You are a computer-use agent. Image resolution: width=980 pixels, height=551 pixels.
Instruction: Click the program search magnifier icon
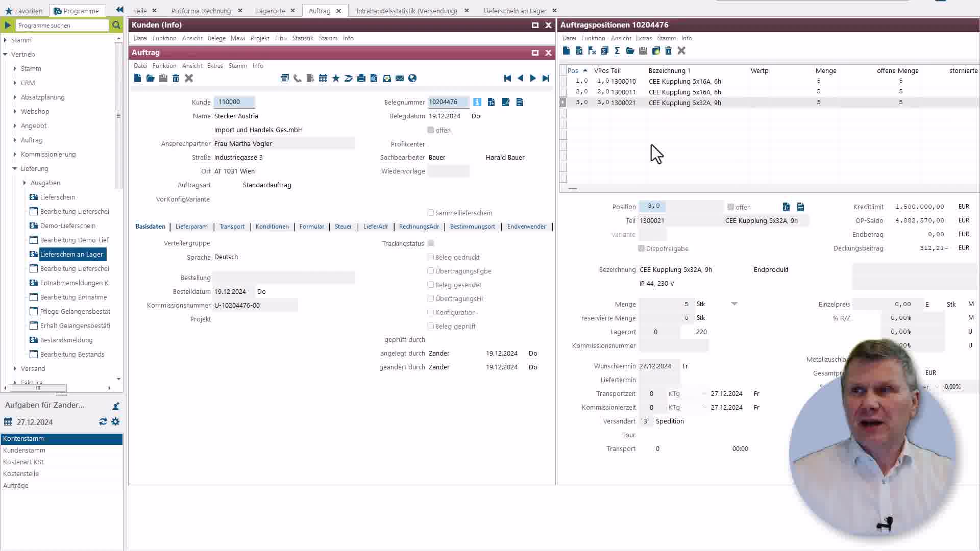tap(116, 25)
